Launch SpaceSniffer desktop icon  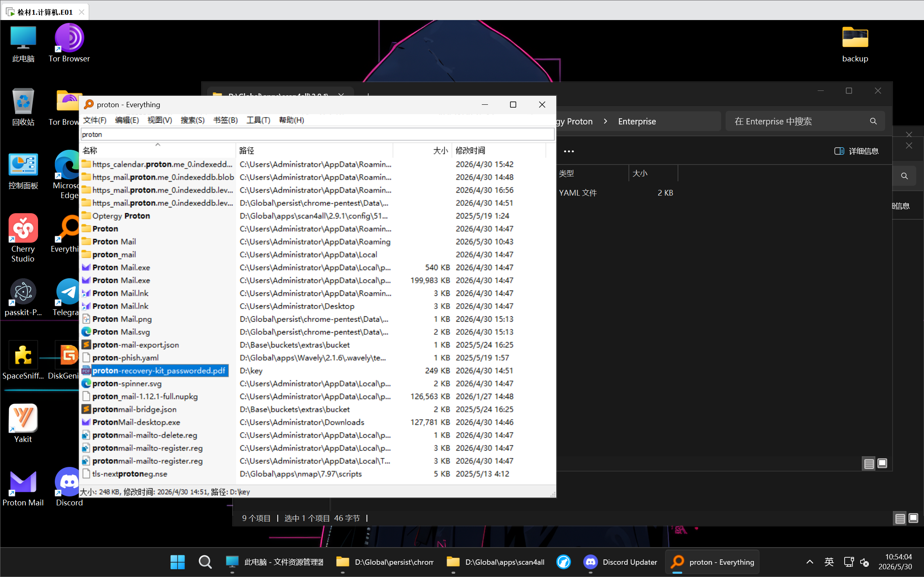[x=23, y=360]
